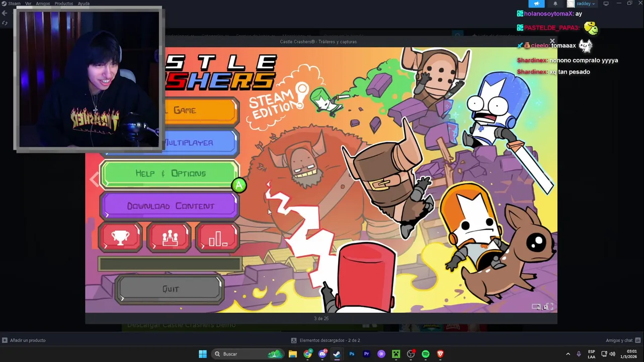Click the volume speaker tray icon
This screenshot has width=644, height=362.
[x=612, y=354]
